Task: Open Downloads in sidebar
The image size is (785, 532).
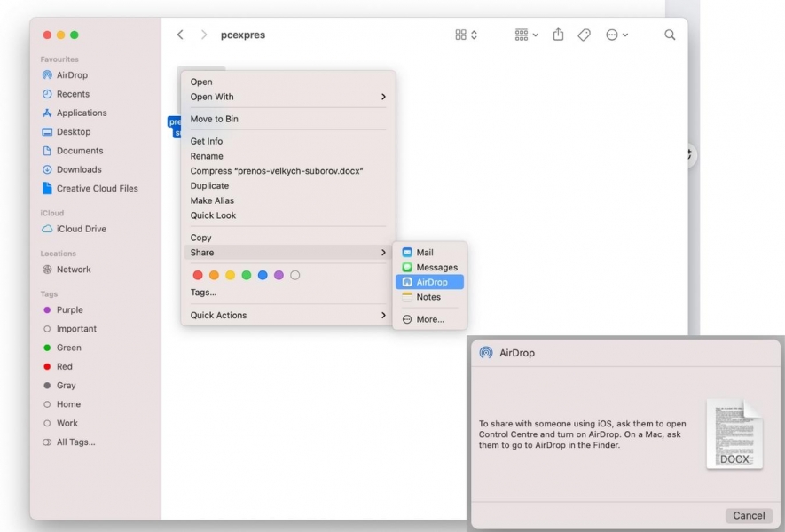Action: pyautogui.click(x=72, y=169)
